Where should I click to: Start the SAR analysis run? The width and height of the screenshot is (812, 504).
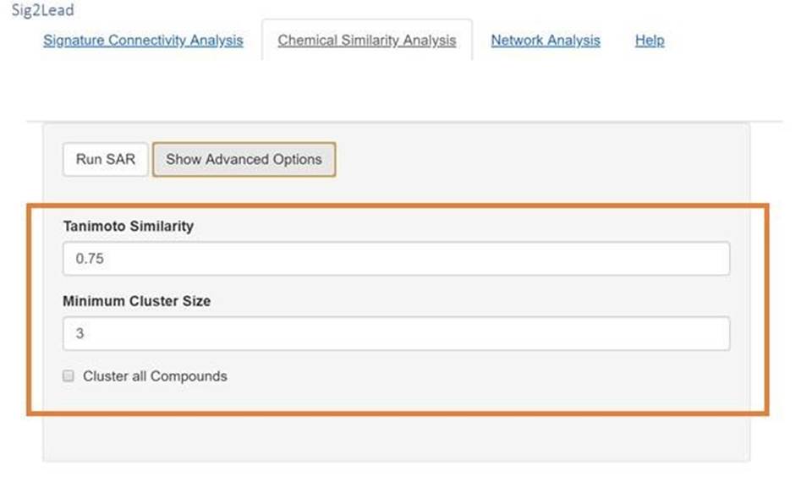106,160
